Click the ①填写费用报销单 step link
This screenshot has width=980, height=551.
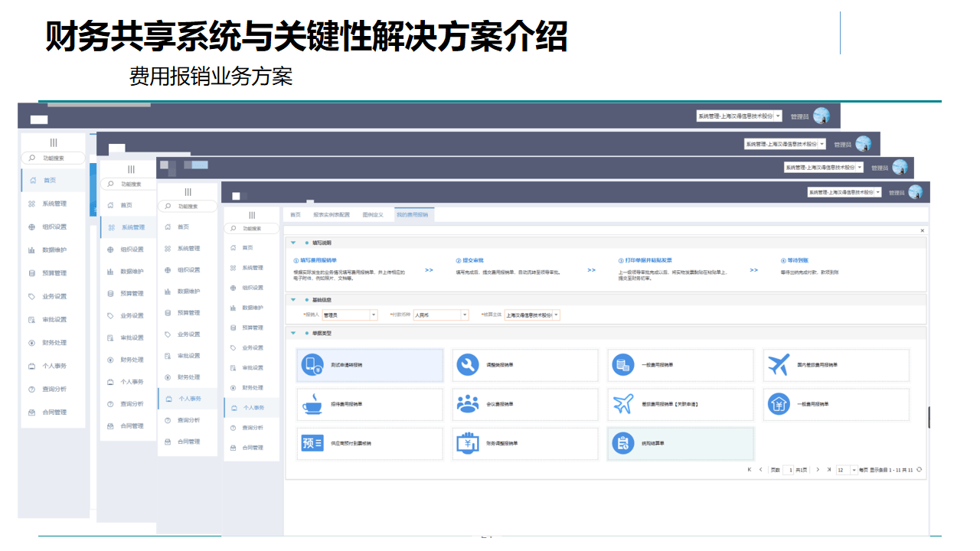[x=315, y=260]
